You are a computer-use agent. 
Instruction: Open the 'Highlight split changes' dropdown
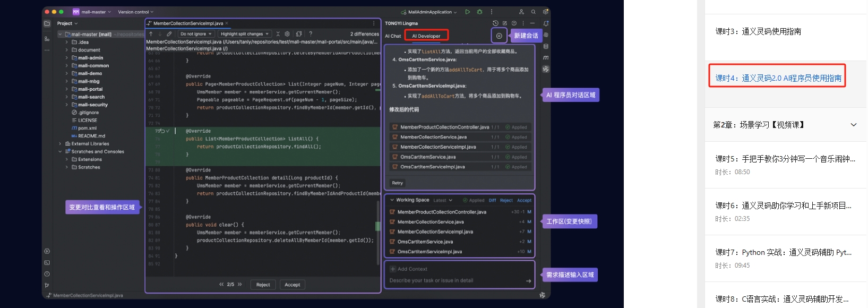[244, 34]
